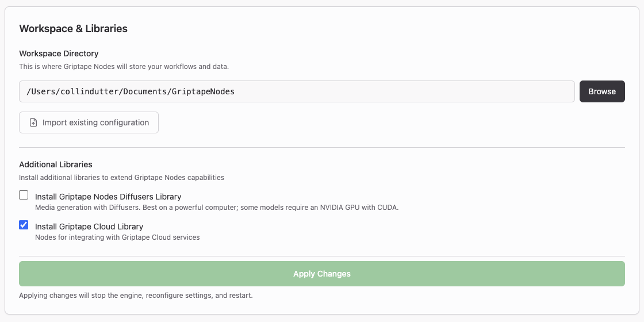This screenshot has height=322, width=644.
Task: Enable Install Griptape Nodes Diffusers Library checkbox
Action: 24,195
